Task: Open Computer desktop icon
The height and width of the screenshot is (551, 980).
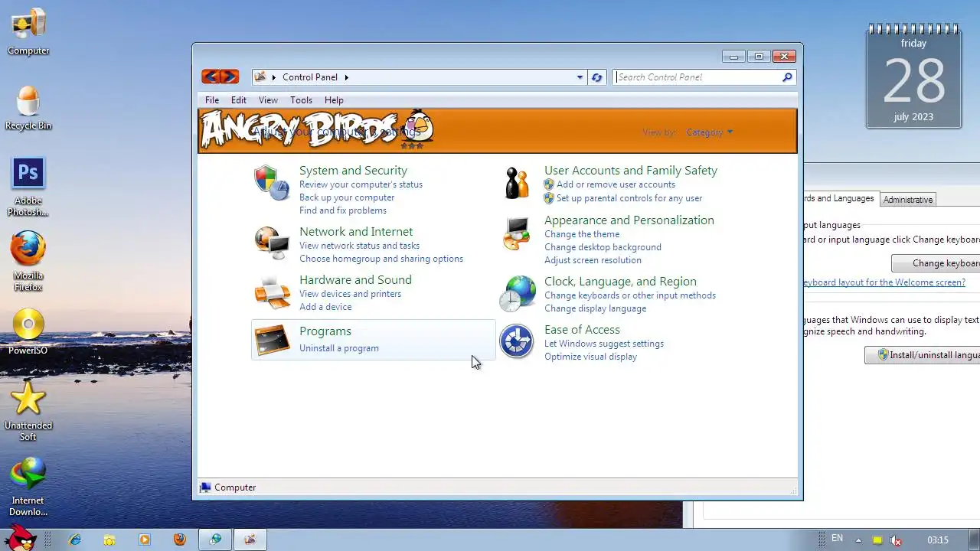Action: [28, 32]
